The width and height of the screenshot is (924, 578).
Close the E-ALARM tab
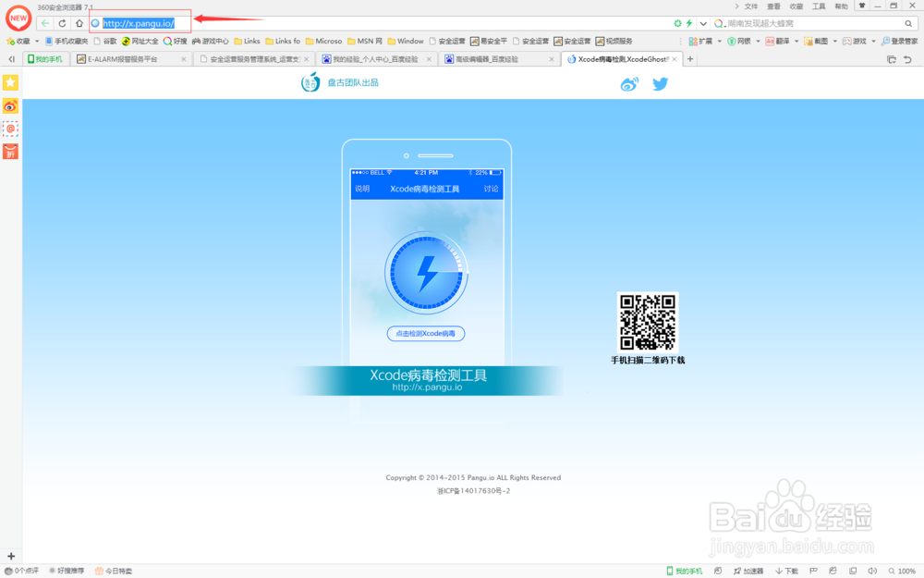(x=183, y=59)
